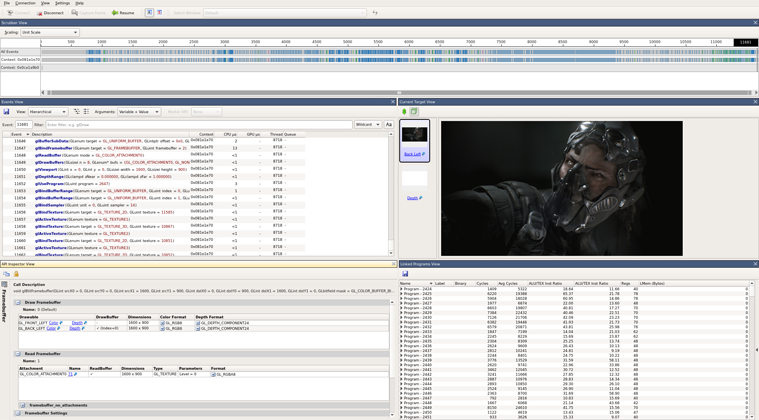Click scrubber horizontal scrollbar left arrow
Viewport: 759px width, 420px height.
click(x=43, y=92)
